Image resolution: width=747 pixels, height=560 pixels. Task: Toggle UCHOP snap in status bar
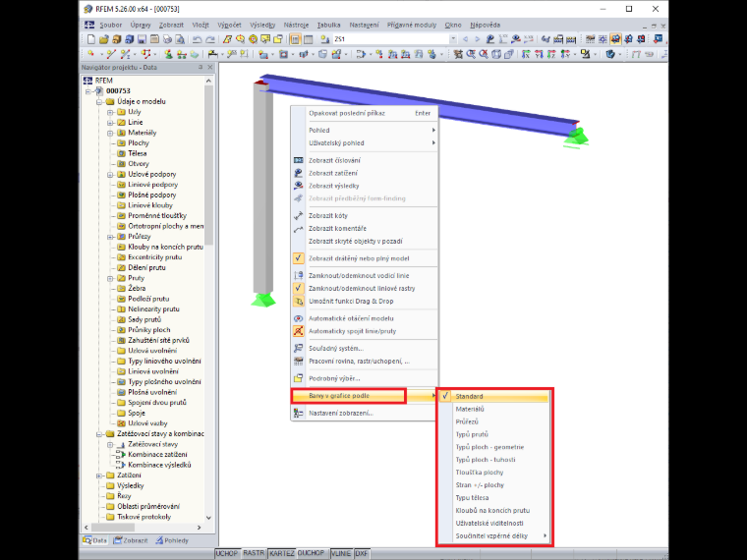[227, 553]
